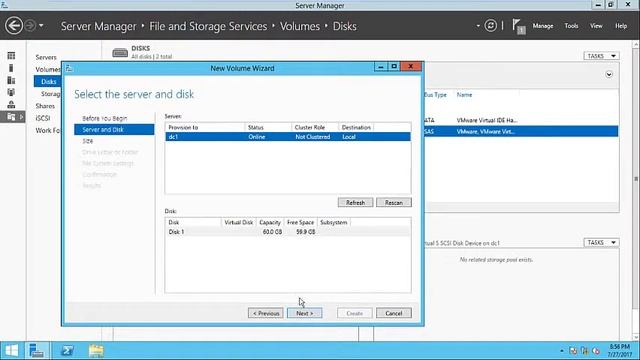
Task: Open the Manage menu
Action: [x=542, y=26]
